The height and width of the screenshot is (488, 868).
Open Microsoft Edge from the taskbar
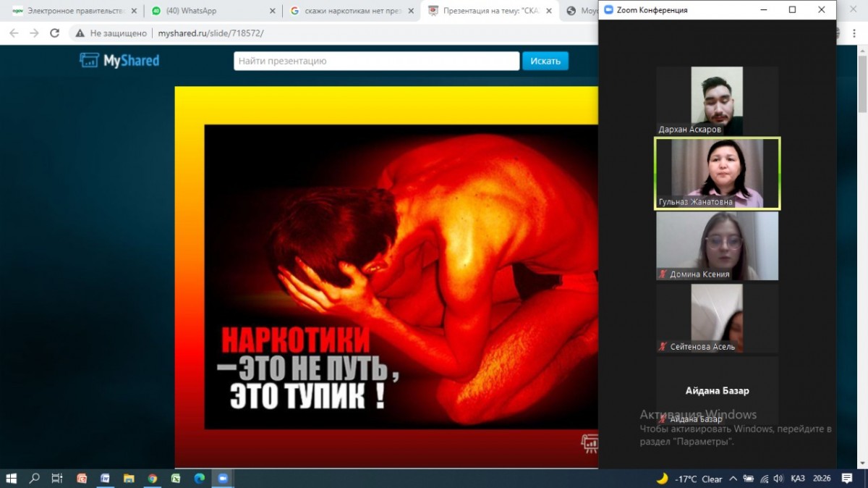199,479
